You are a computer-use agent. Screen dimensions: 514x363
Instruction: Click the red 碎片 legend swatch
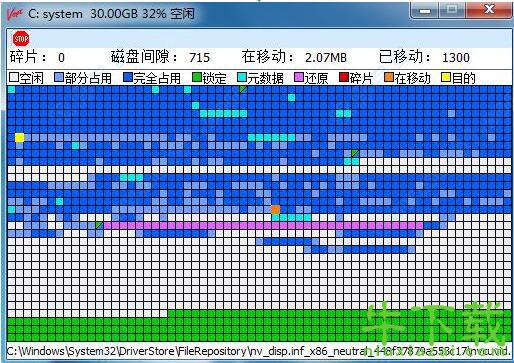pyautogui.click(x=344, y=78)
